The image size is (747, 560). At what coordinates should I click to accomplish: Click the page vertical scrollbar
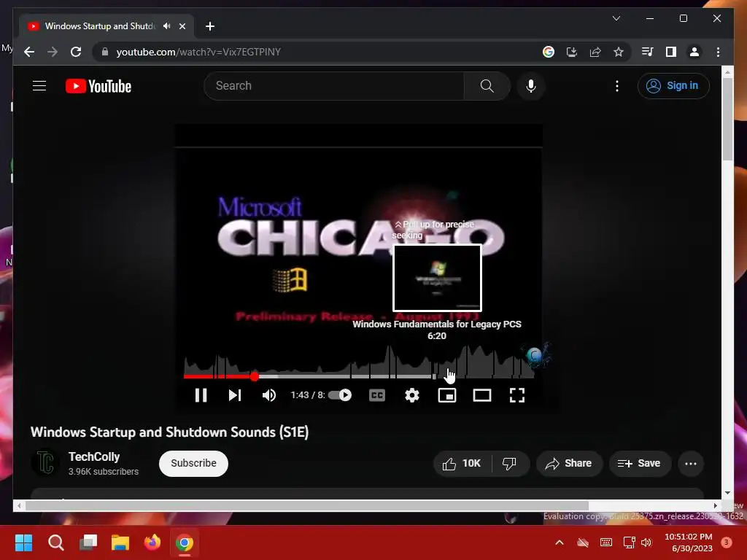(727, 120)
